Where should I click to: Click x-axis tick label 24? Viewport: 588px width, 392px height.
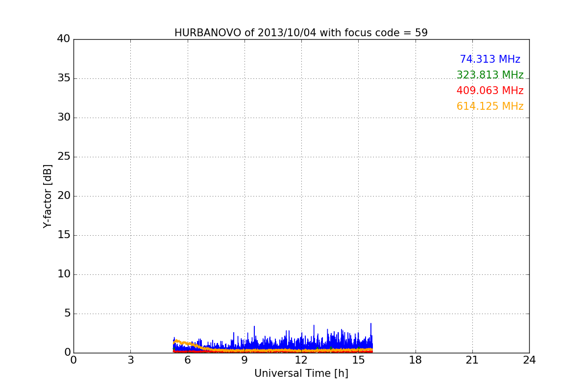click(x=529, y=360)
